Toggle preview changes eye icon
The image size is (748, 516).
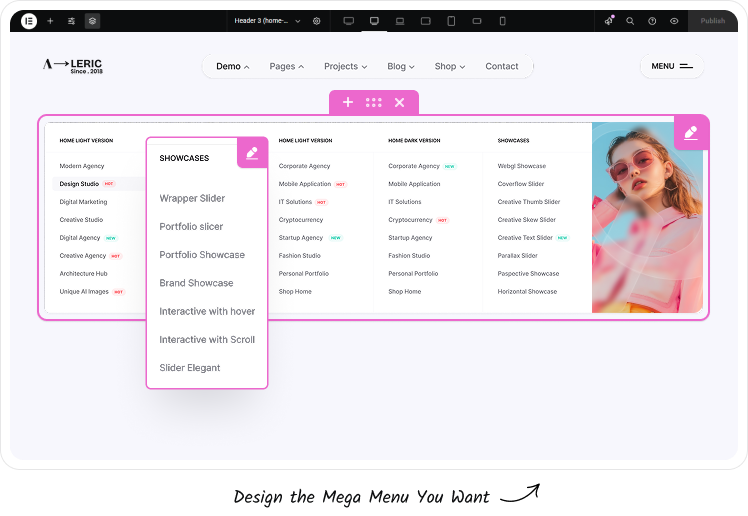click(674, 20)
